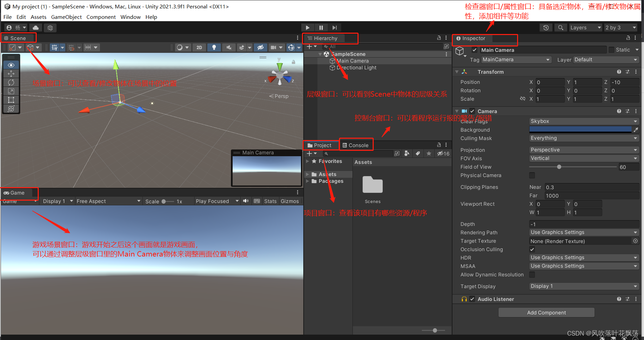Viewport: 644px width, 340px height.
Task: Select the Rect tool in Scene overlay
Action: click(x=11, y=100)
